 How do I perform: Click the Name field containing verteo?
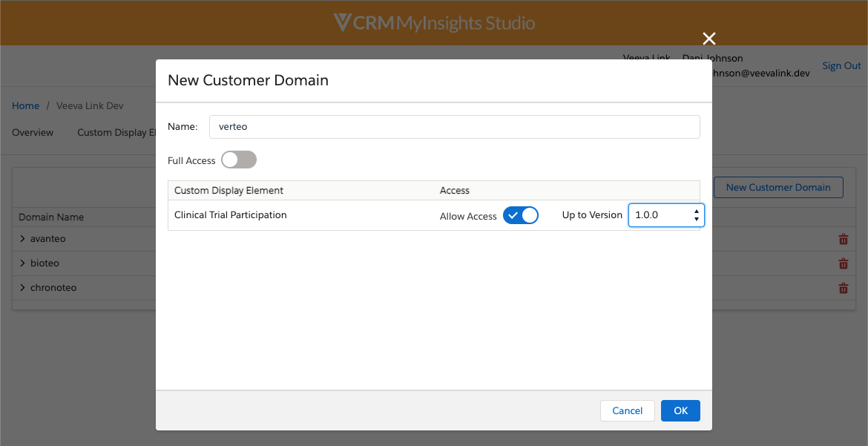point(454,127)
